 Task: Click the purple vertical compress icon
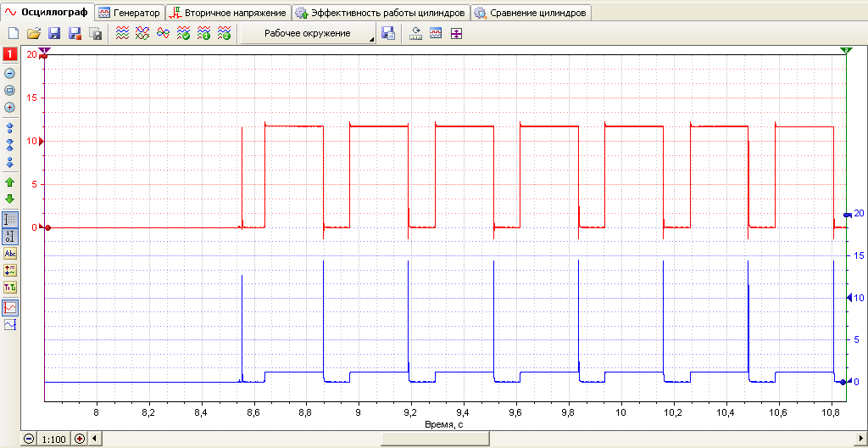pos(455,33)
